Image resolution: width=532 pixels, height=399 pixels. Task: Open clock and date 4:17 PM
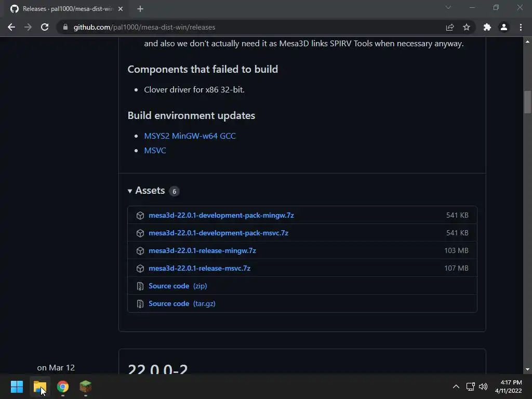click(508, 387)
